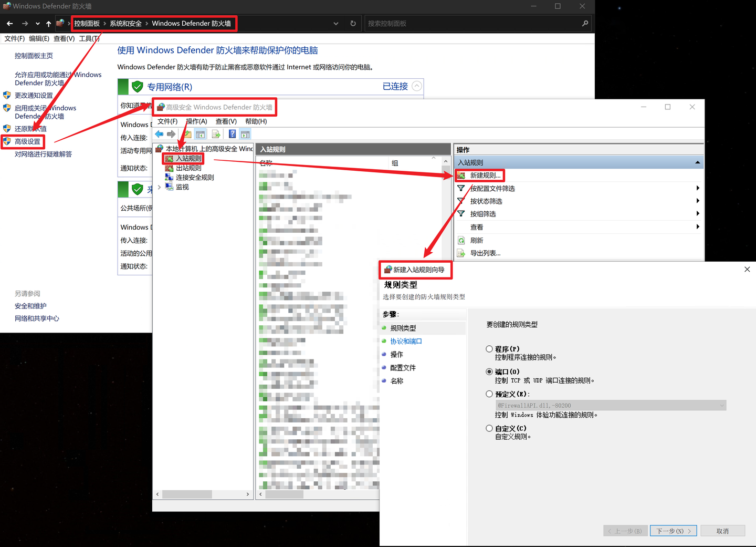
Task: Click the 取消 button in the wizard
Action: (722, 531)
